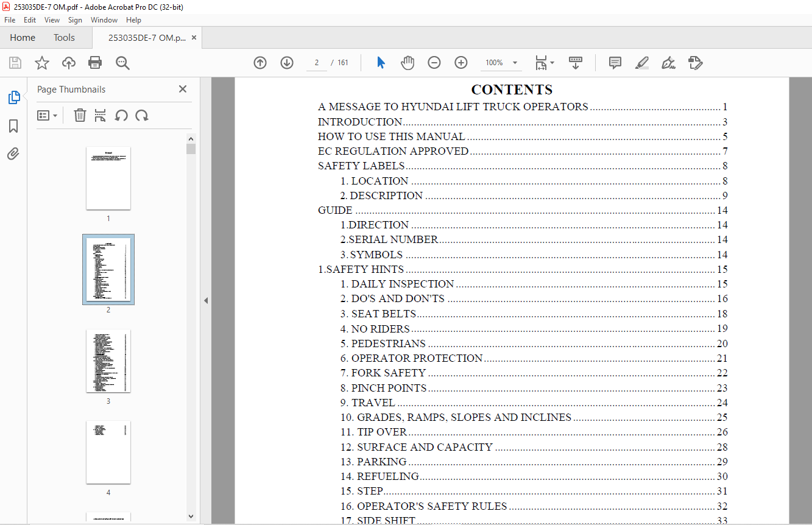The image size is (812, 525).
Task: Click HOW TO USE THIS MANUAL entry
Action: point(523,136)
